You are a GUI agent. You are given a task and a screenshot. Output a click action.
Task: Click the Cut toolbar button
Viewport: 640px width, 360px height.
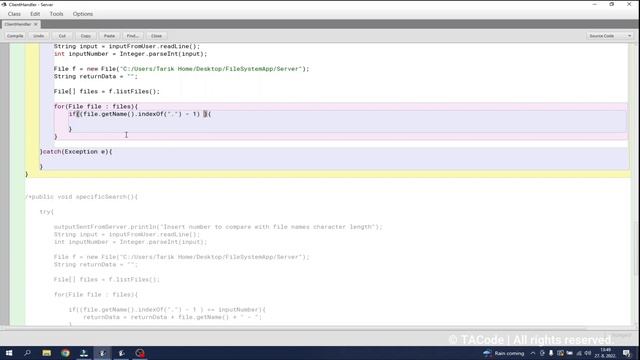coord(62,36)
